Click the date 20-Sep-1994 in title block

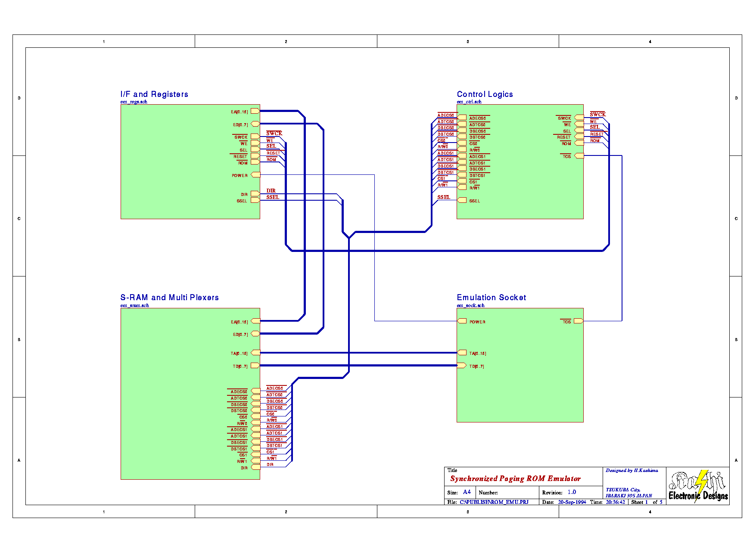(x=572, y=502)
